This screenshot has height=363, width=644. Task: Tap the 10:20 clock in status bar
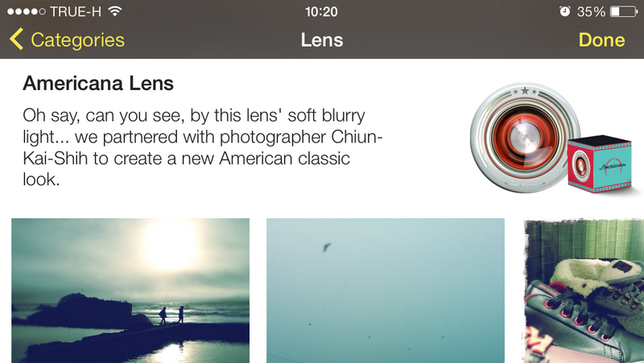click(321, 11)
